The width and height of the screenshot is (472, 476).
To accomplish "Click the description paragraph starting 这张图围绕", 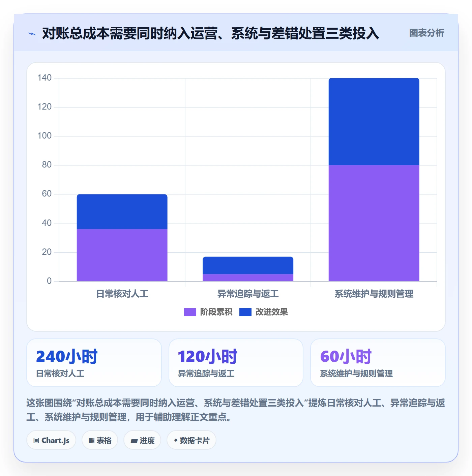I will [x=236, y=410].
